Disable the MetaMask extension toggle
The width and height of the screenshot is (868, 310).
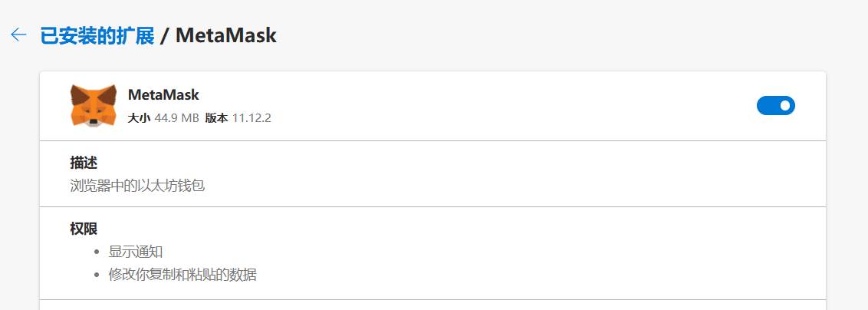click(775, 105)
